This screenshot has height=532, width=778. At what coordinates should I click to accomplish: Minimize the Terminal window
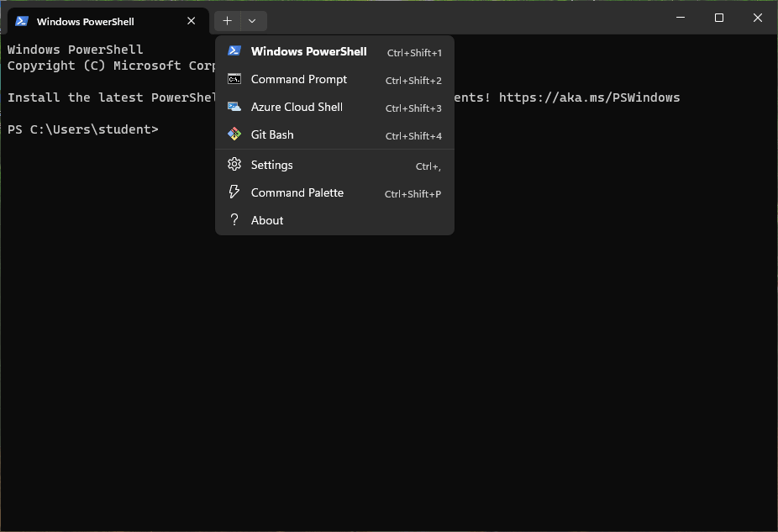(681, 18)
